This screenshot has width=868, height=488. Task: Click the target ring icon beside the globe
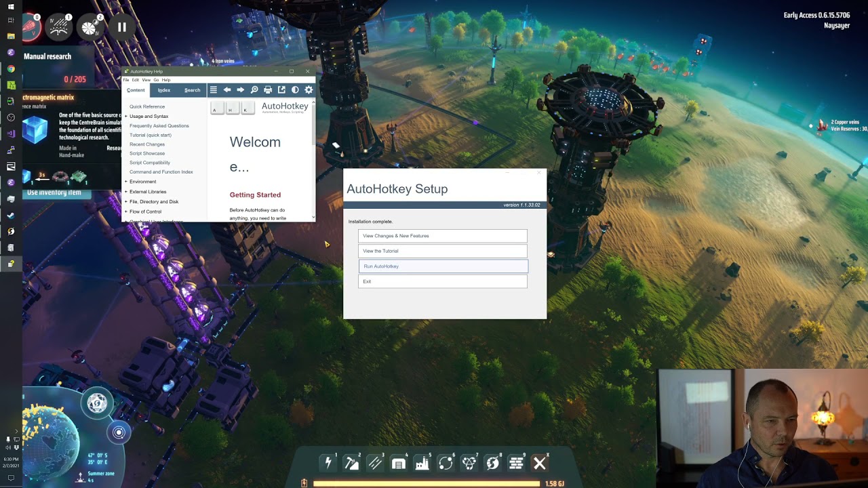(119, 432)
